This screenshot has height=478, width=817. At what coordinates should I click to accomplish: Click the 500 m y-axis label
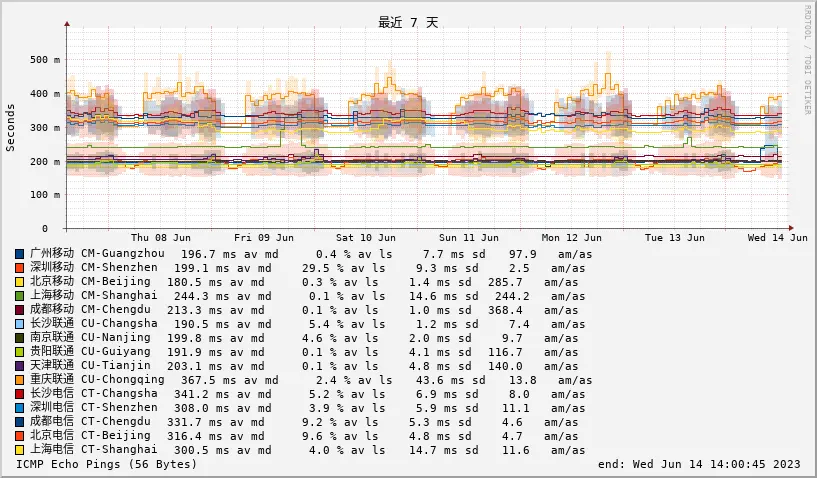tap(45, 60)
